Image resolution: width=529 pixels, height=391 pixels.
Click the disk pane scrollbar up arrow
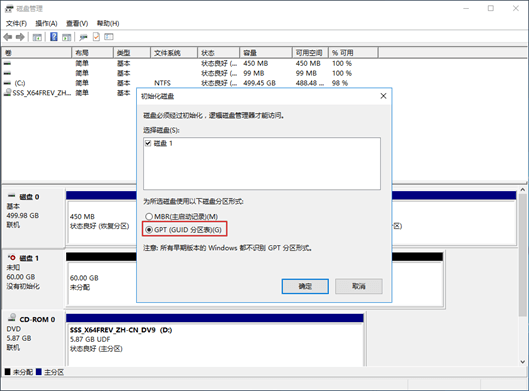tap(523, 190)
